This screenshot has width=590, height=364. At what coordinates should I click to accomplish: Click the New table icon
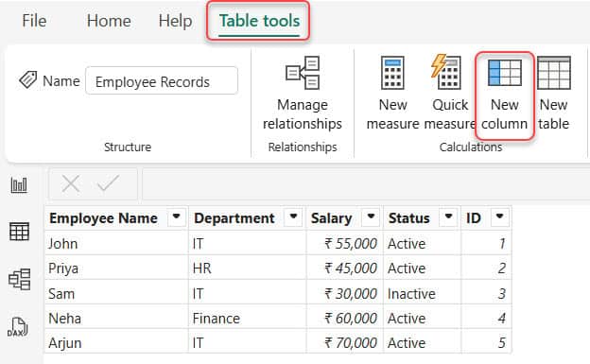[554, 73]
